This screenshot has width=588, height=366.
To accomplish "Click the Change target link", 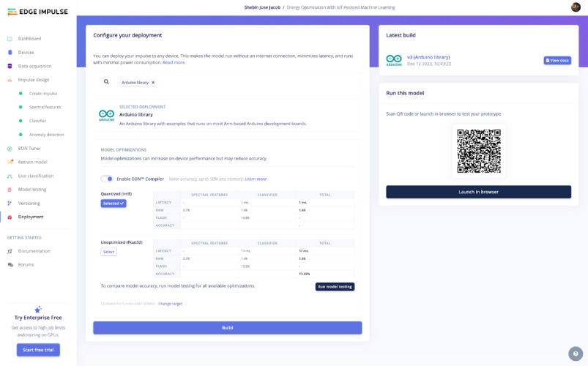I will [x=170, y=303].
